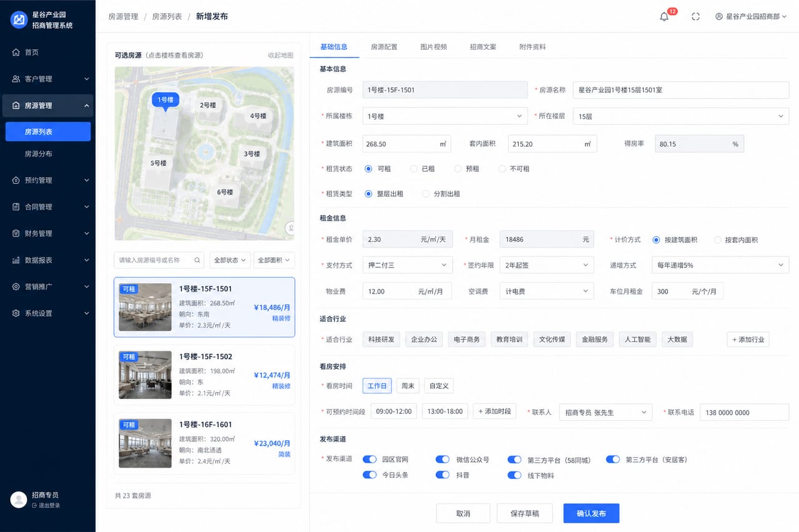Click the search magnifier icon in listing search
Screen dimensions: 799x532
(197, 260)
